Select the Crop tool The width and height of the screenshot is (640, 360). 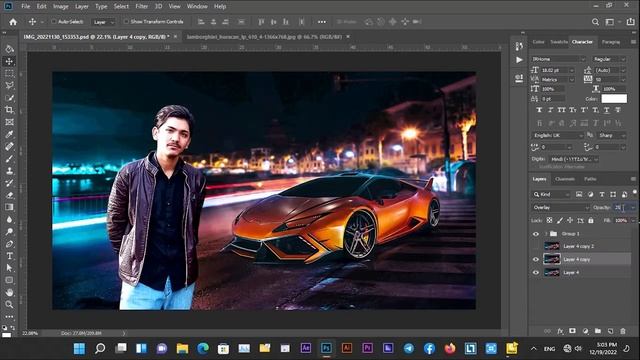pyautogui.click(x=9, y=110)
